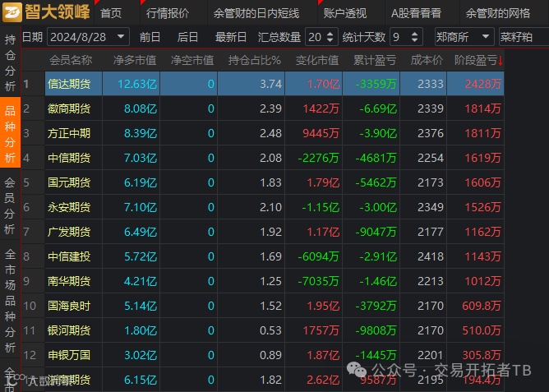Adjust the 汇总数量 stepper arrows
549x392 pixels.
pyautogui.click(x=330, y=37)
